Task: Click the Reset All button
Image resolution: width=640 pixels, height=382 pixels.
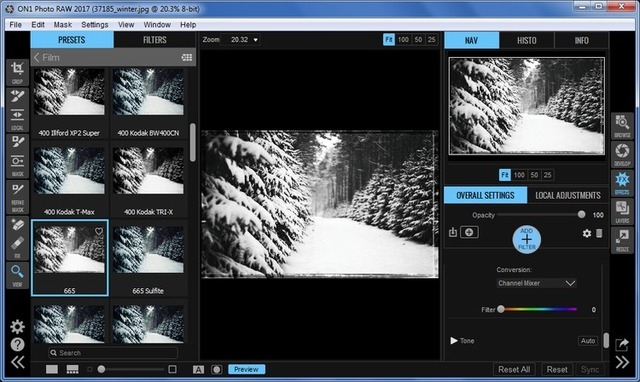Action: click(514, 369)
